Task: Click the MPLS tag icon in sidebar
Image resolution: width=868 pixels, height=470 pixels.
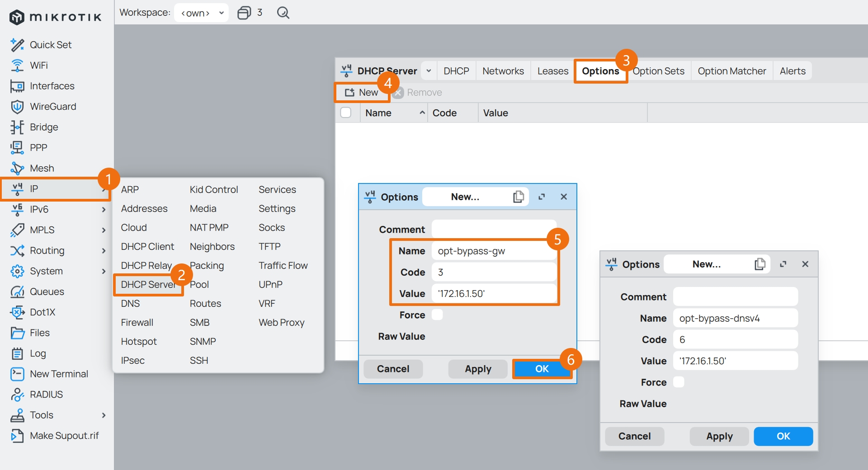Action: [17, 230]
